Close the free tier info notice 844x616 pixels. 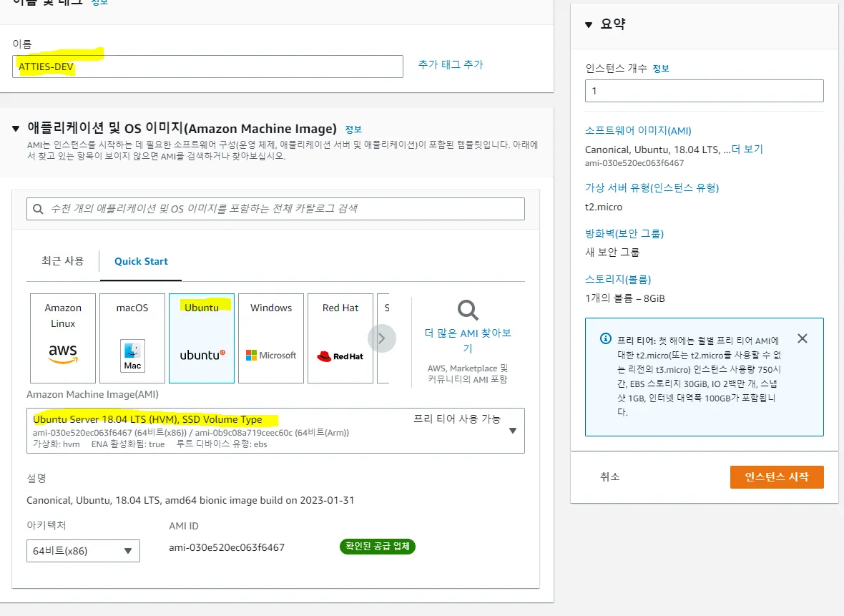tap(803, 338)
